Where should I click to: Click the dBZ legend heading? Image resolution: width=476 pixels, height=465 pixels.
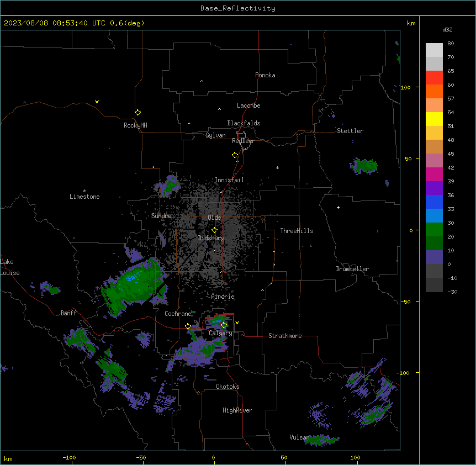pos(447,29)
